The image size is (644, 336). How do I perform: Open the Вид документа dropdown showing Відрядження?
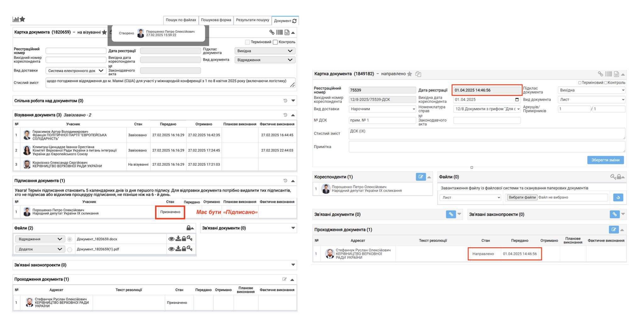point(265,60)
